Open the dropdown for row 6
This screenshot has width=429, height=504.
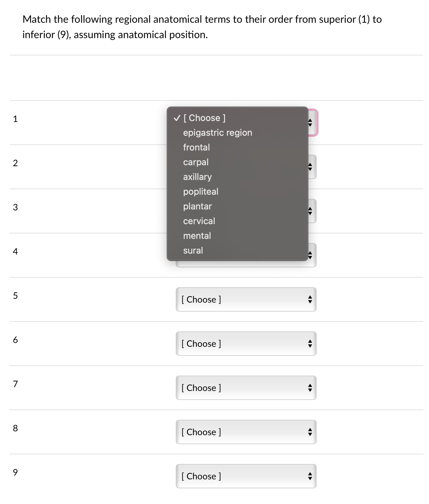click(246, 344)
